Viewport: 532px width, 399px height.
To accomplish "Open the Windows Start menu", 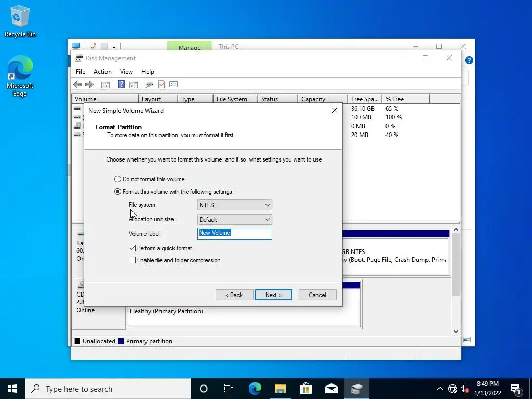I will pos(12,389).
